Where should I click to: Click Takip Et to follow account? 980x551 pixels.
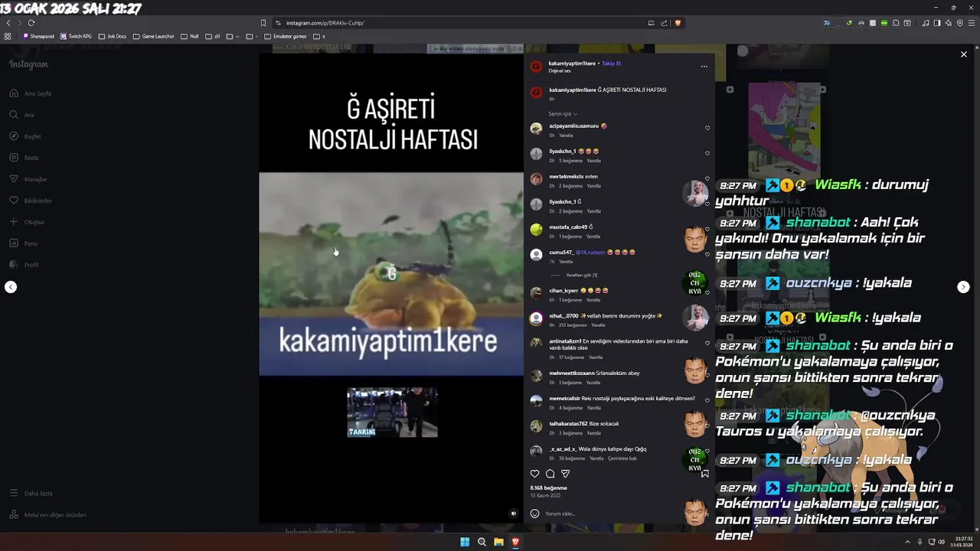tap(611, 64)
